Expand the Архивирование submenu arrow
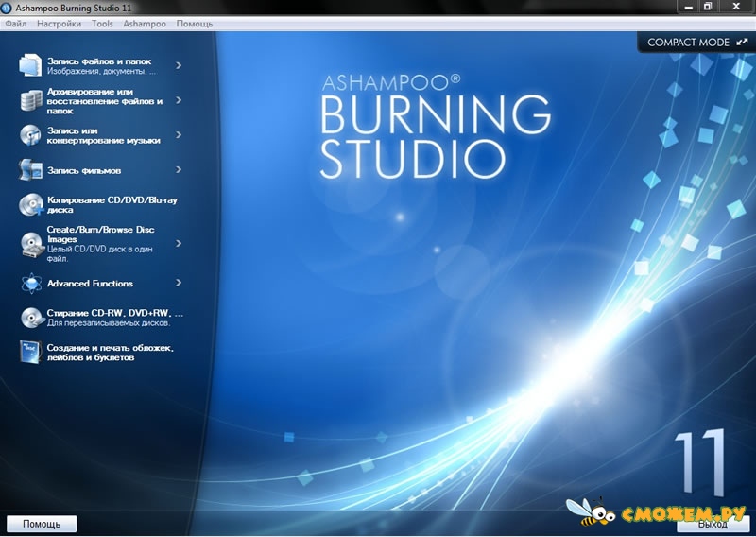 pyautogui.click(x=179, y=100)
